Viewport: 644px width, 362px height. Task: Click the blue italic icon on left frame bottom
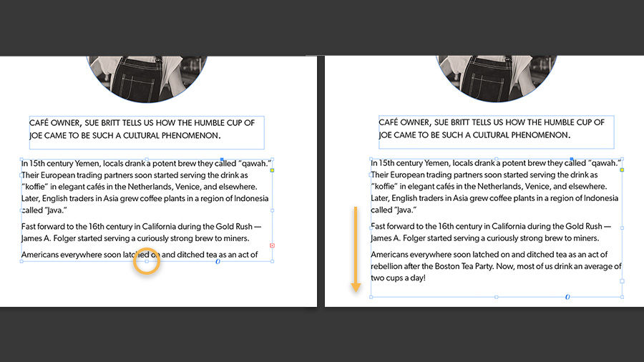pos(218,261)
